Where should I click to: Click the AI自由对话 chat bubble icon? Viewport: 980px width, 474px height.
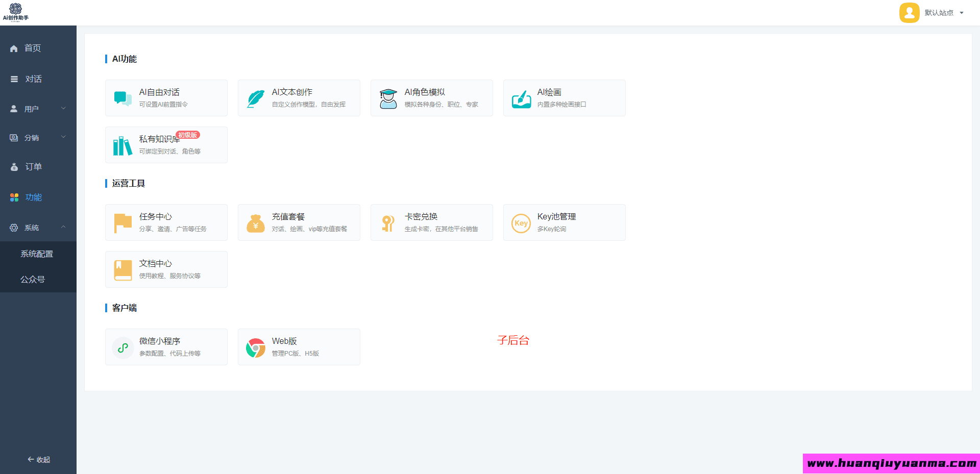point(123,98)
